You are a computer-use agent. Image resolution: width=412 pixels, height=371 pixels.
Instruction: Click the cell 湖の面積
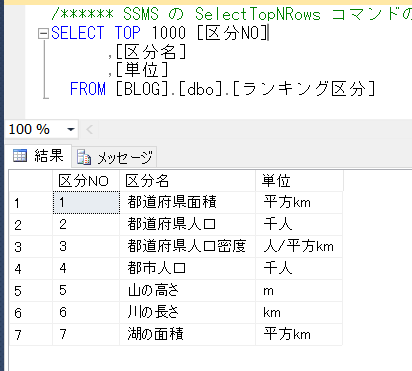188,334
